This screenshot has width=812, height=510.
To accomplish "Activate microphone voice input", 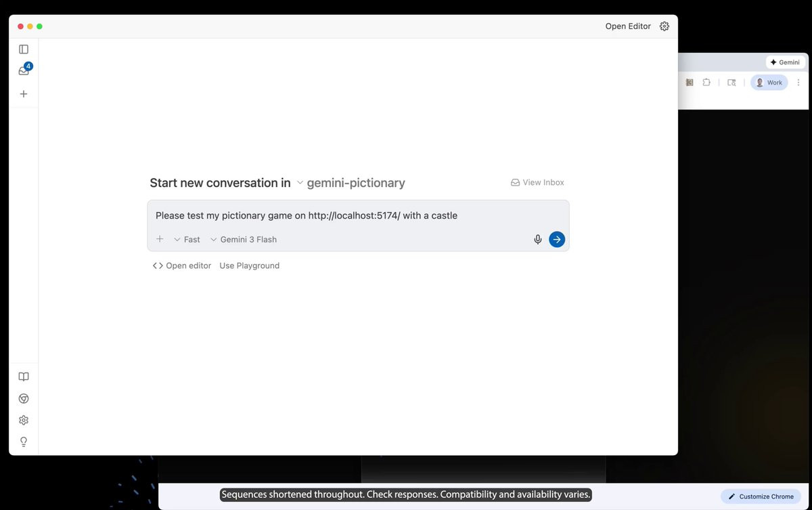I will coord(538,239).
